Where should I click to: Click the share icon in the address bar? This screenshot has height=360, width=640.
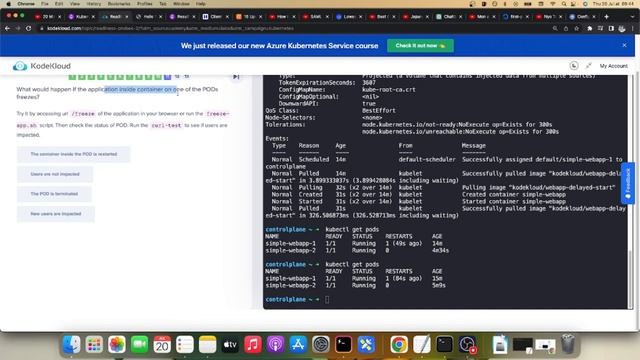point(566,29)
